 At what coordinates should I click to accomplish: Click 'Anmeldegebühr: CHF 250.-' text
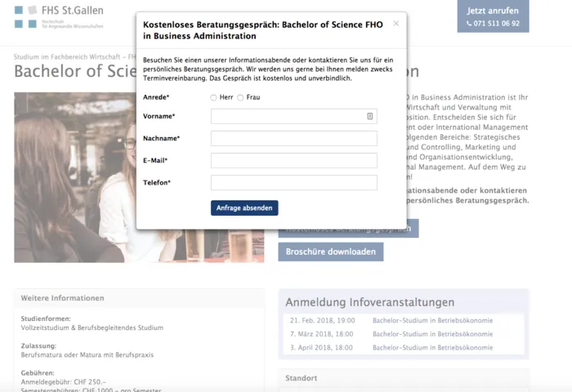tap(63, 381)
